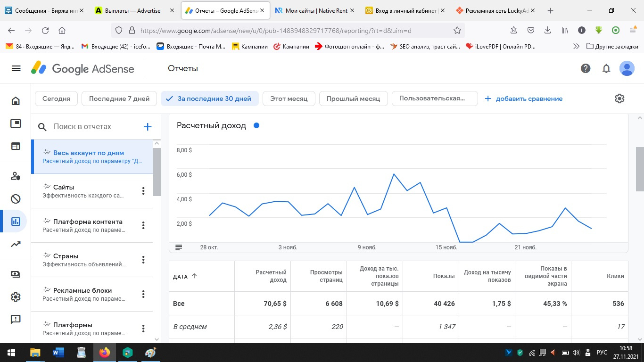Switch to 'Мои сайты | Native Rent' tab

click(316, 10)
